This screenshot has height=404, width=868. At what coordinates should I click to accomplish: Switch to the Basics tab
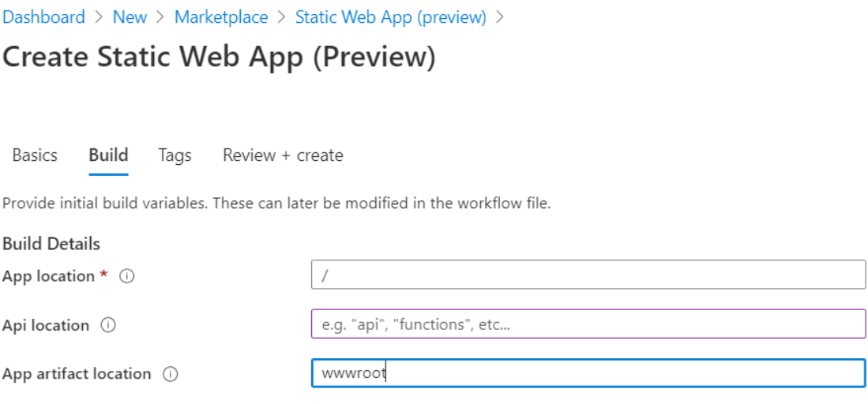[35, 155]
